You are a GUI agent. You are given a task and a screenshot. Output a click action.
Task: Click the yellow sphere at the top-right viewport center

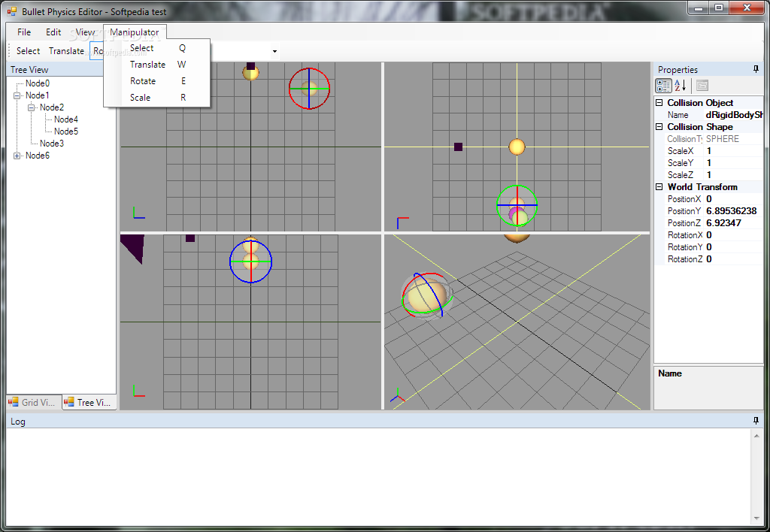coord(517,147)
